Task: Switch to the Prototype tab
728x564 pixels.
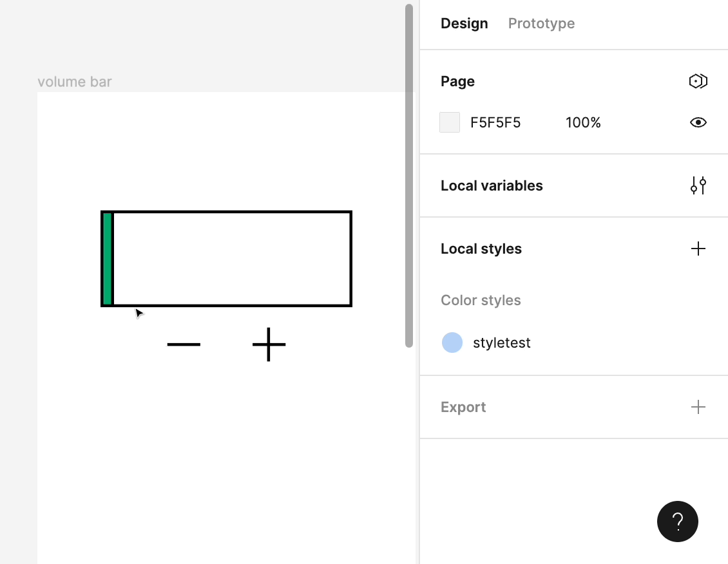Action: point(541,23)
